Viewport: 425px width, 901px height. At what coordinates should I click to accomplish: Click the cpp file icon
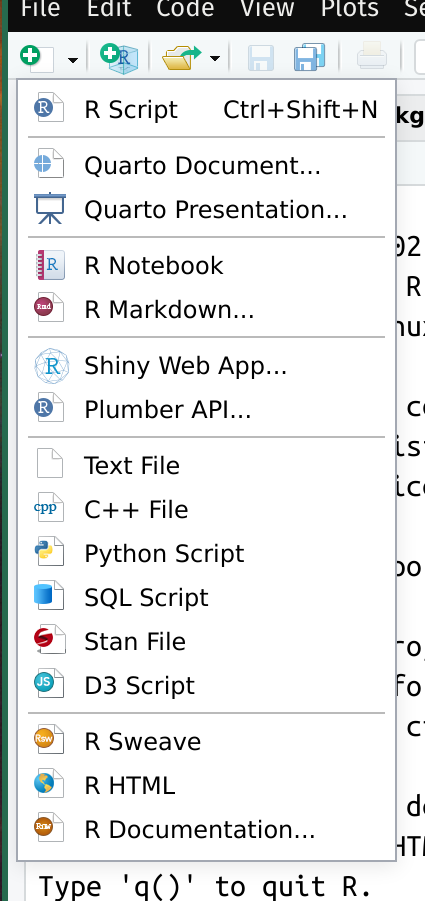tap(49, 507)
